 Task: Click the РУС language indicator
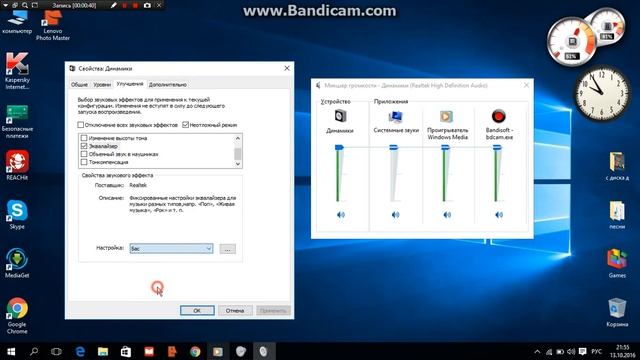point(596,351)
